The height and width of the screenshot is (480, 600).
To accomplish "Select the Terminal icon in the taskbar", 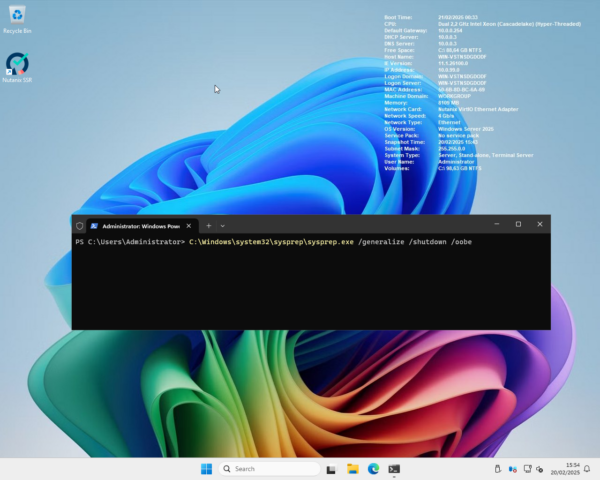I will tap(394, 468).
